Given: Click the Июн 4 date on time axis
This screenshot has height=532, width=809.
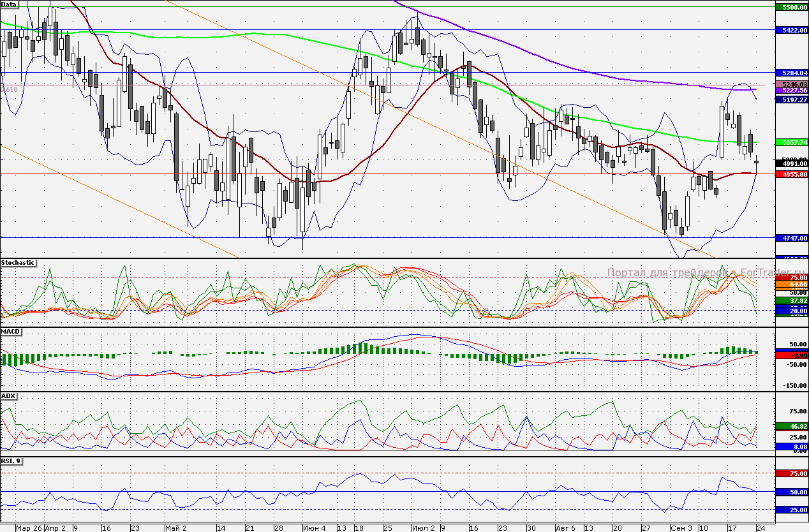Looking at the screenshot, I should pyautogui.click(x=313, y=528).
